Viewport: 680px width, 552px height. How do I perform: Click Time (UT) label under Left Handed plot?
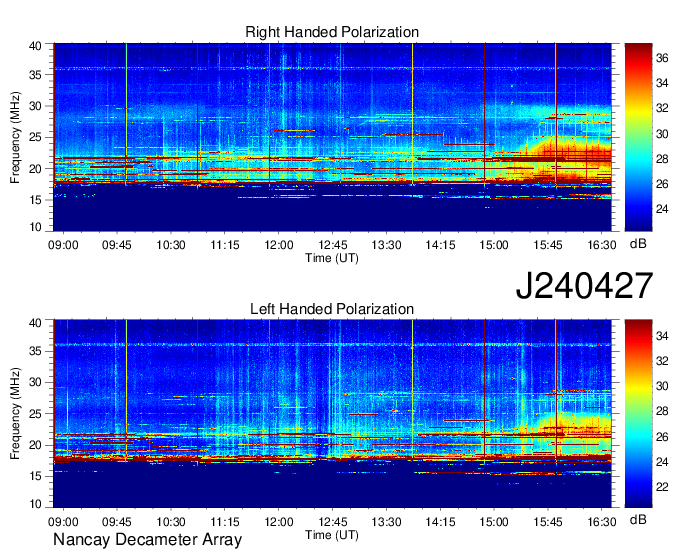[x=332, y=535]
